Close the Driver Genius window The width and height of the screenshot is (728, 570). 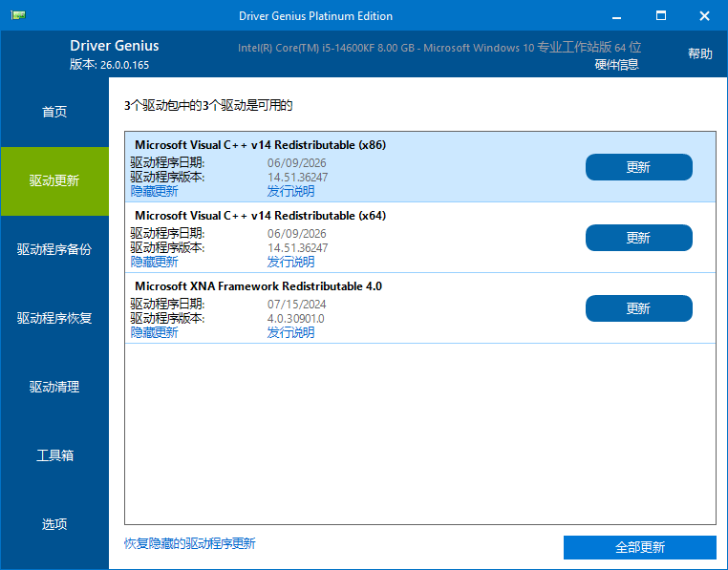coord(704,16)
